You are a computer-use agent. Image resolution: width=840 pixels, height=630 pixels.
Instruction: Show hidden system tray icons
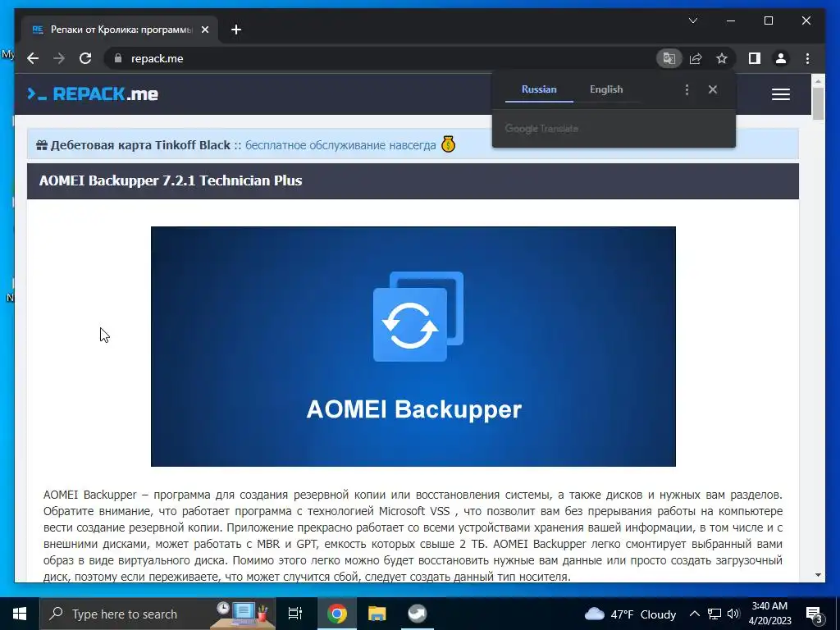694,614
